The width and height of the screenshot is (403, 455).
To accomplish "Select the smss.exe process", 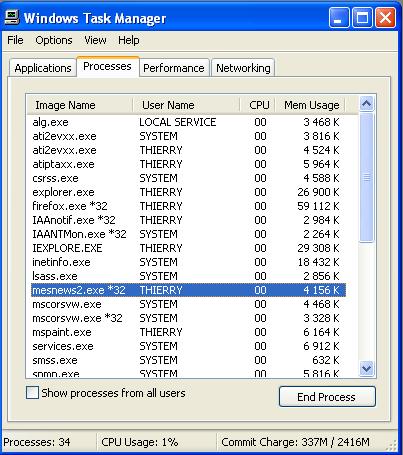I will coord(188,360).
